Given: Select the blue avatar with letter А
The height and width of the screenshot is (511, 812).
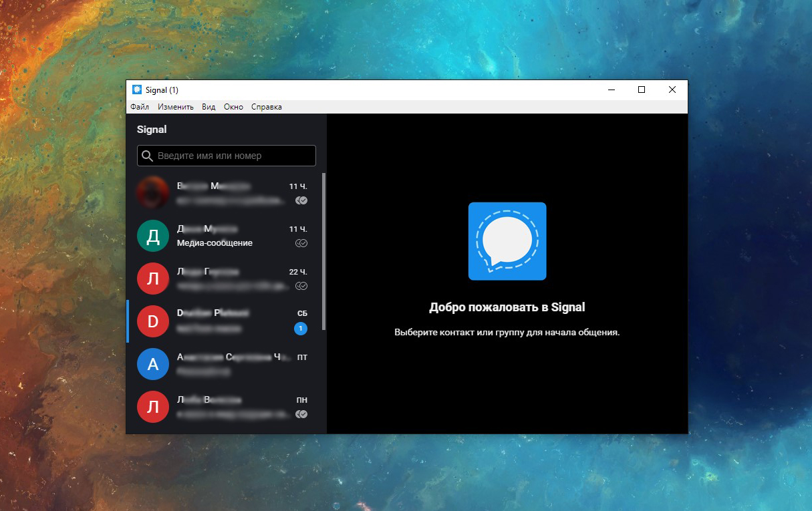Looking at the screenshot, I should [152, 364].
